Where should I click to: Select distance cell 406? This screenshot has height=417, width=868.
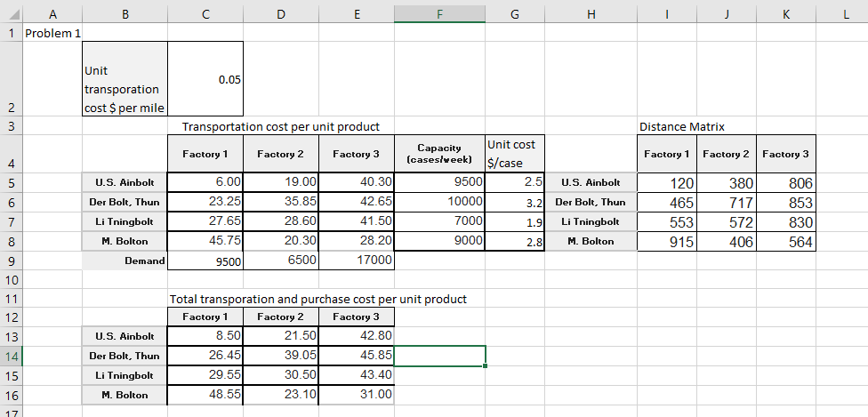[x=727, y=242]
